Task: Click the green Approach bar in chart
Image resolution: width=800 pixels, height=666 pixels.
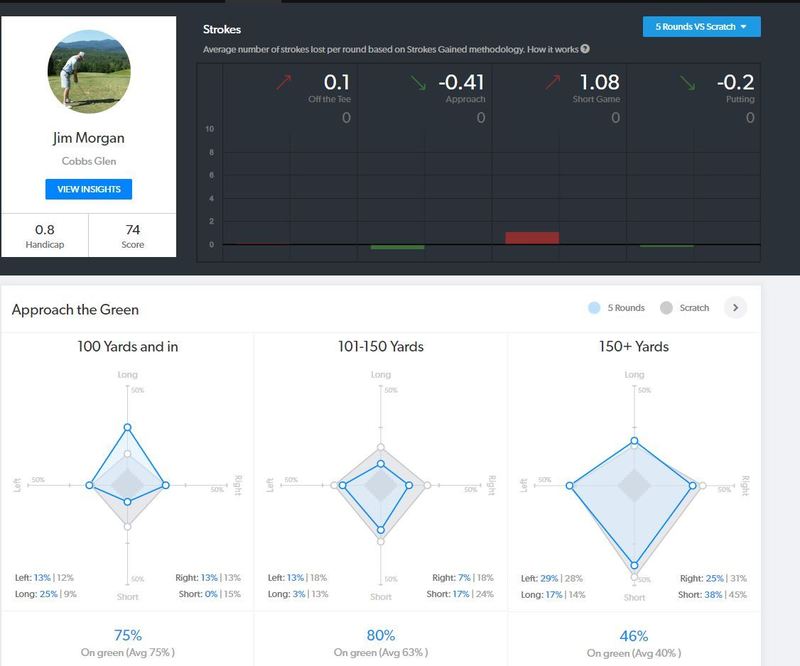Action: point(397,246)
